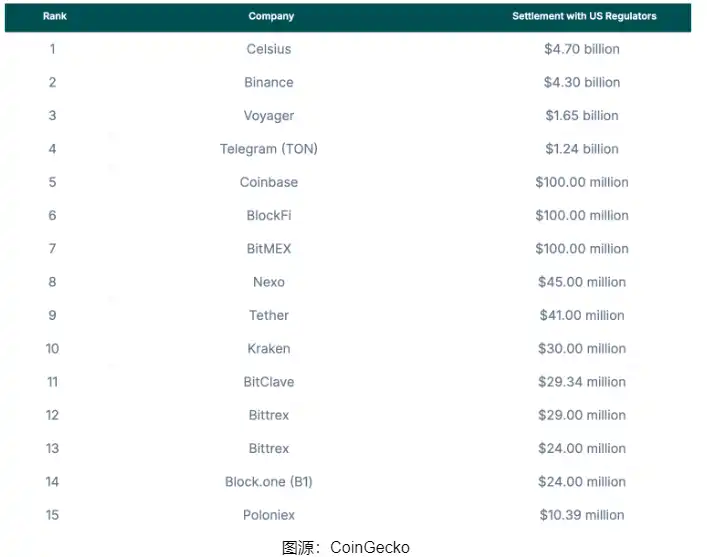Select the Celsius company cell
This screenshot has width=707, height=557.
point(269,49)
